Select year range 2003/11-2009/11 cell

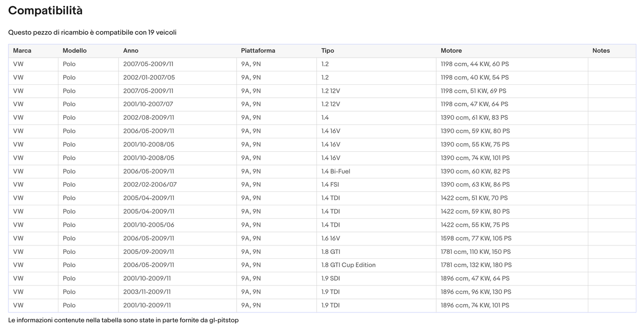(147, 292)
